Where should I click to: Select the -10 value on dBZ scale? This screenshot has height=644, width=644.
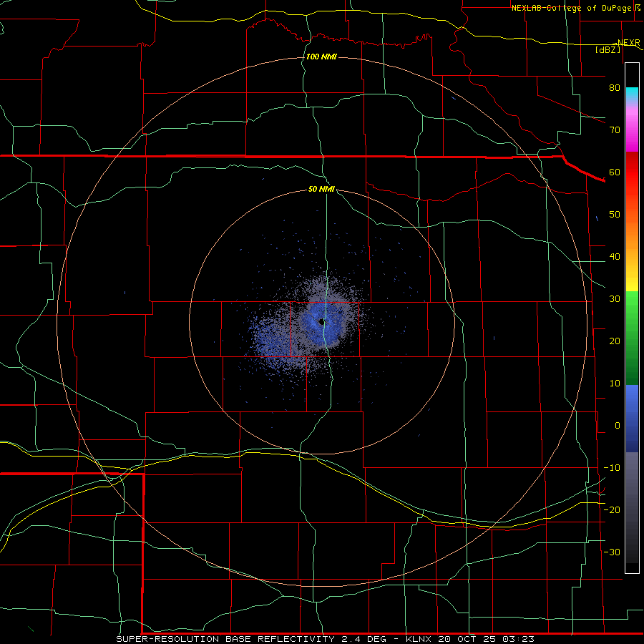pyautogui.click(x=612, y=468)
